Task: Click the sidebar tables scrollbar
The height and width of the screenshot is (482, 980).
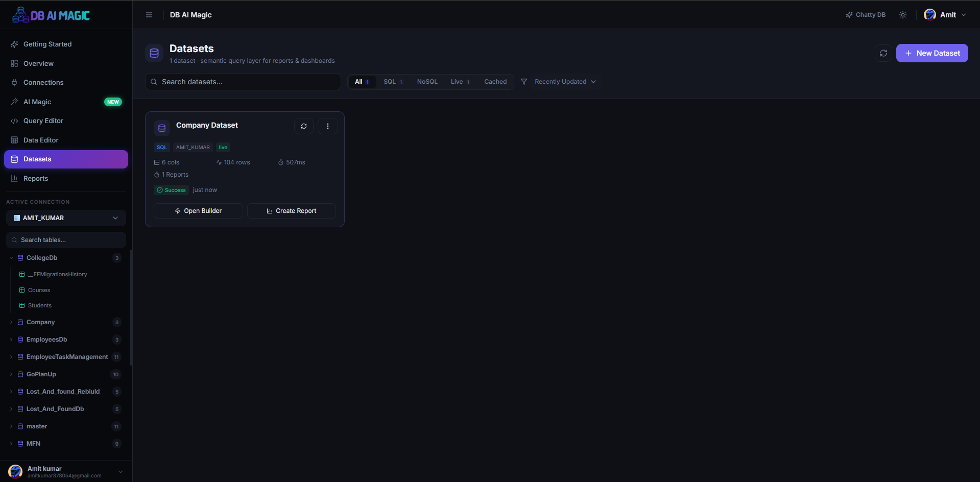Action: (x=131, y=308)
